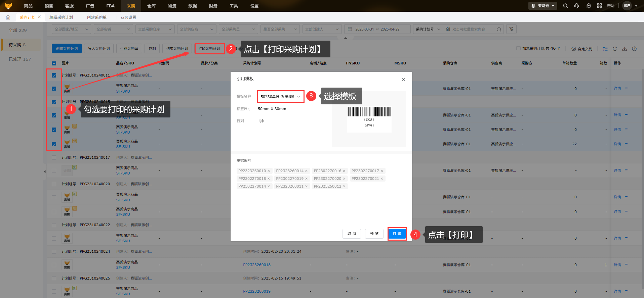Uncheck plan group PPG2310240015 checkbox
This screenshot has height=298, width=644.
[x=54, y=102]
